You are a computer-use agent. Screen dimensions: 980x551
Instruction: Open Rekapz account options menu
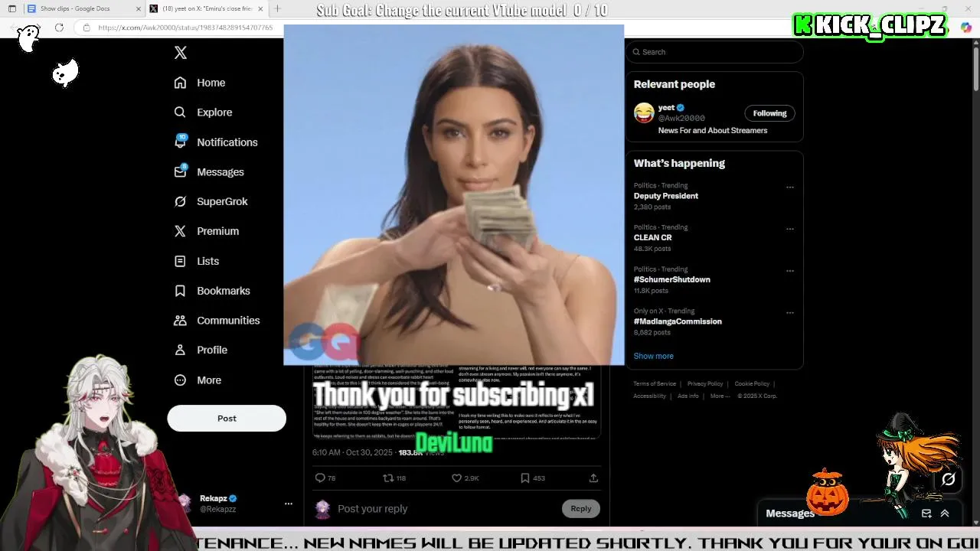pyautogui.click(x=289, y=504)
